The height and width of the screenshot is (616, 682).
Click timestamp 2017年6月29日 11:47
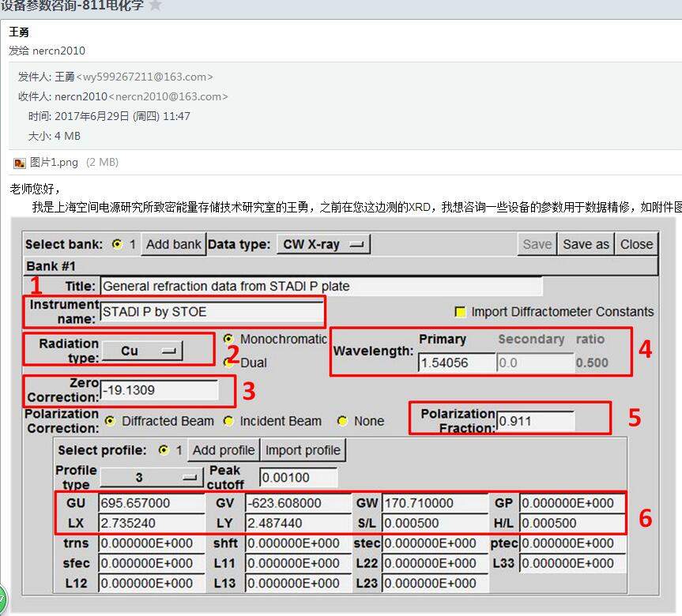click(122, 116)
